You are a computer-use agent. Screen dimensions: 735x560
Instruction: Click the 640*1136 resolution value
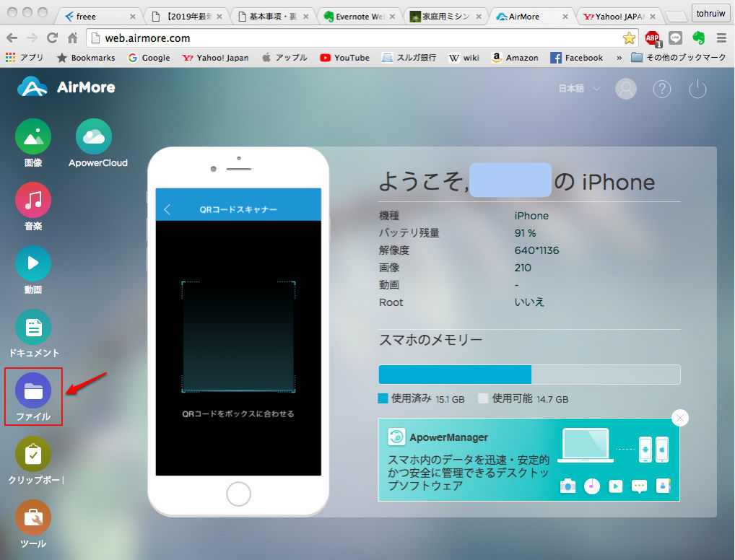pos(536,250)
